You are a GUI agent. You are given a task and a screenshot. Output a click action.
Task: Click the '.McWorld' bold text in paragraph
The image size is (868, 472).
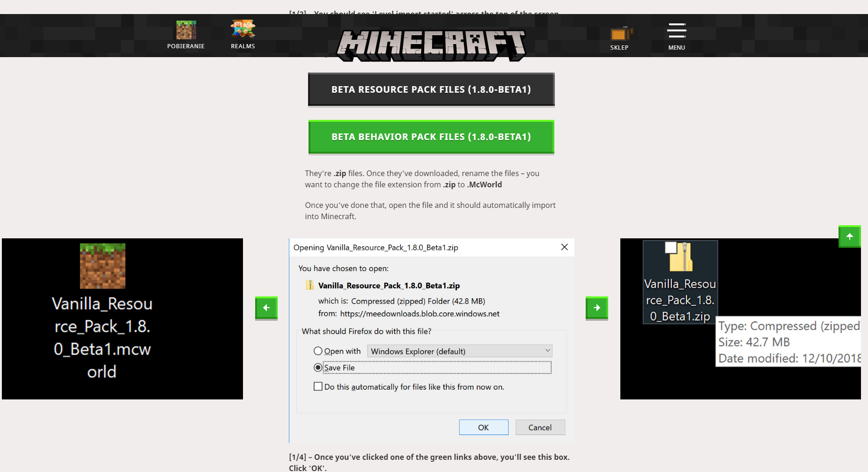pos(485,185)
